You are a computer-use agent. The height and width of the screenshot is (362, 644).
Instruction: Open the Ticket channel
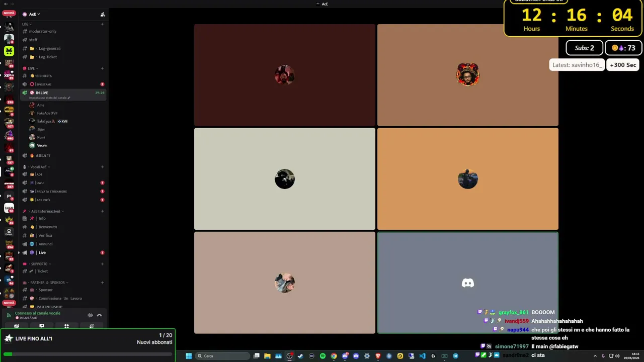click(x=63, y=271)
